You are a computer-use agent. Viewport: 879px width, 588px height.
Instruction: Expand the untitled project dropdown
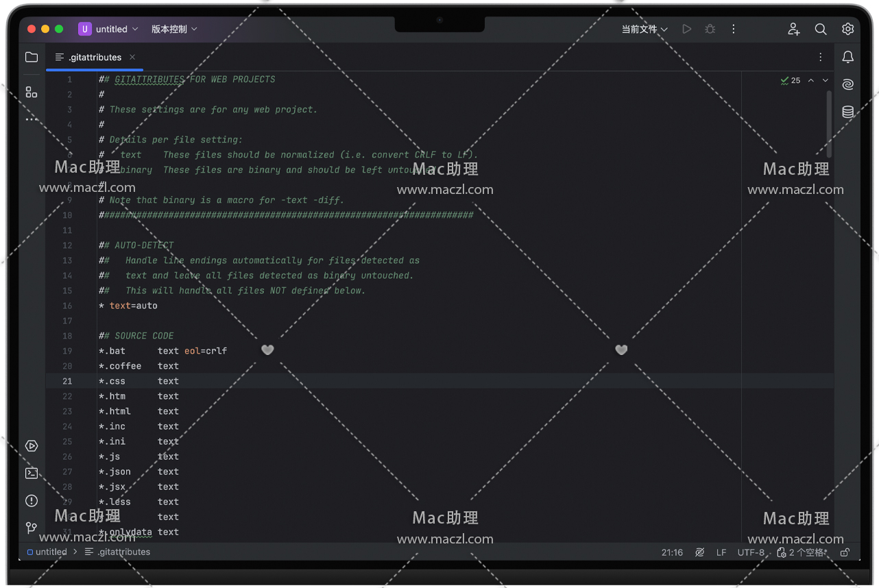click(109, 29)
